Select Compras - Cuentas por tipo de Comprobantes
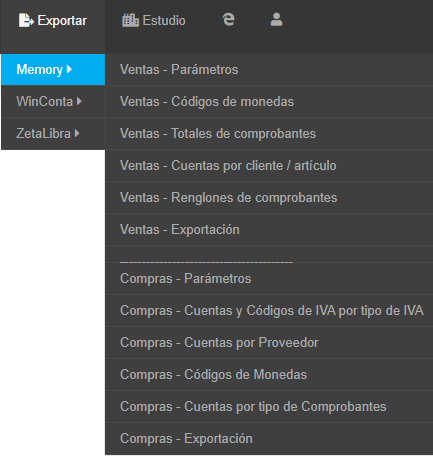Screen dimensions: 433x456 coord(269,406)
